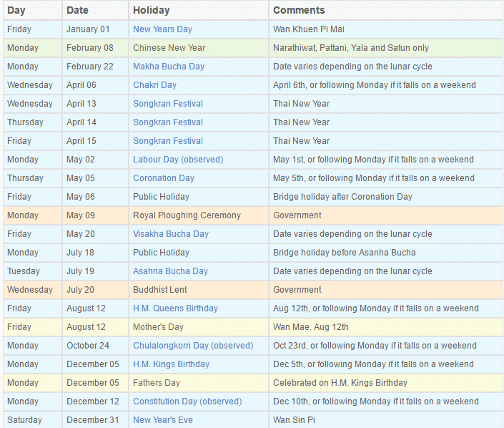Click the Saturday day cell

click(32, 420)
